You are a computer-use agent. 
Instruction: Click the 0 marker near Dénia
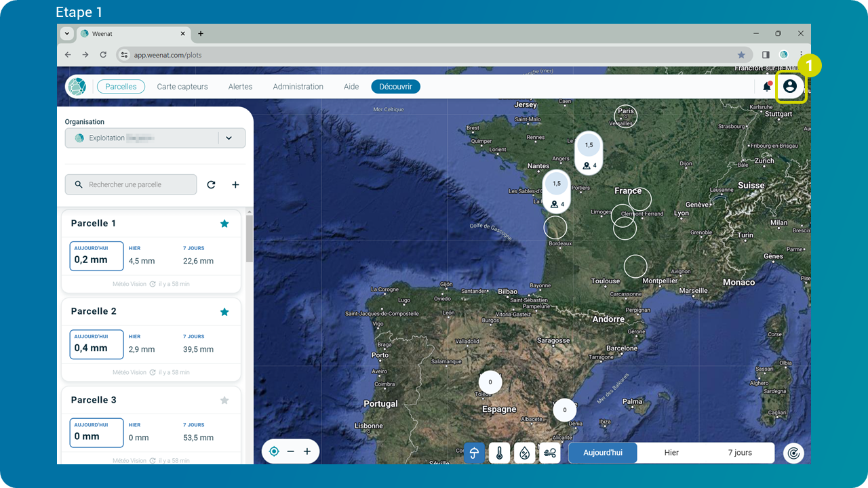coord(564,410)
